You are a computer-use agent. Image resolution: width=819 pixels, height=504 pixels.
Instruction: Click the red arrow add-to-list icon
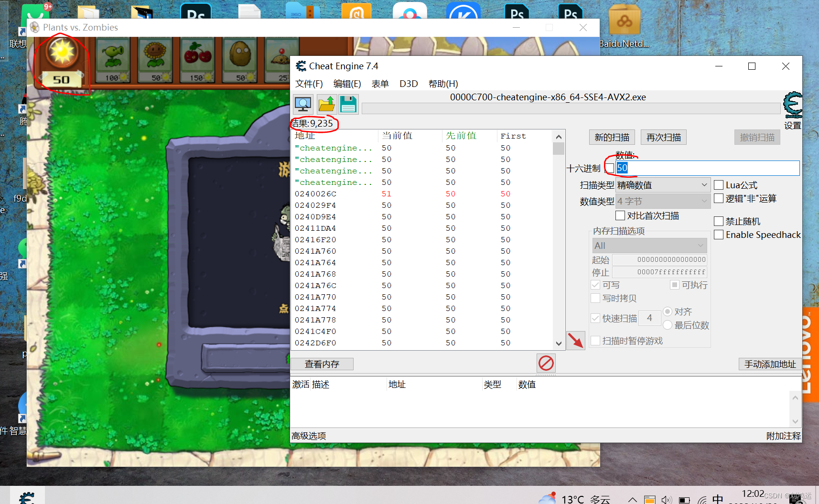[x=576, y=341]
